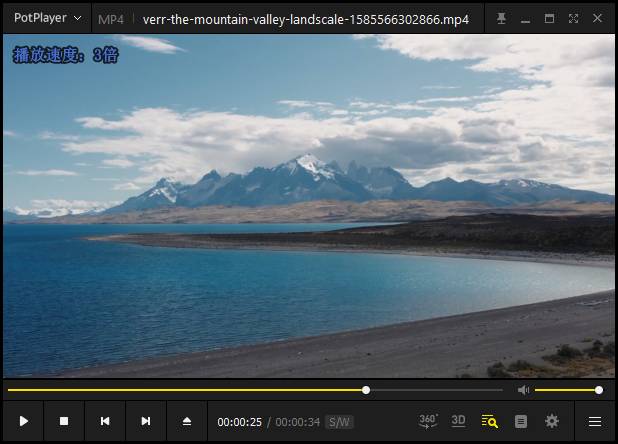Open the settings gear control panel

tap(552, 422)
